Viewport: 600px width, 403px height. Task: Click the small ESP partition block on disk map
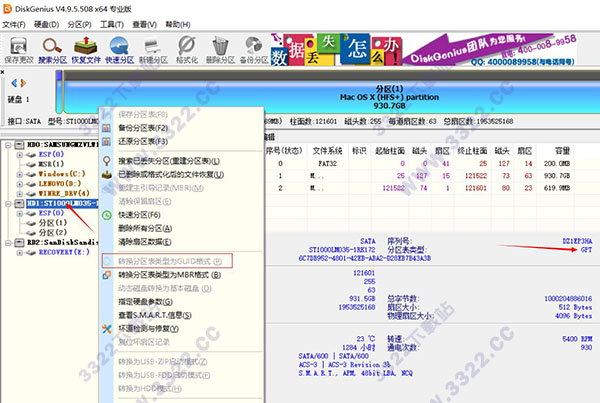(59, 91)
